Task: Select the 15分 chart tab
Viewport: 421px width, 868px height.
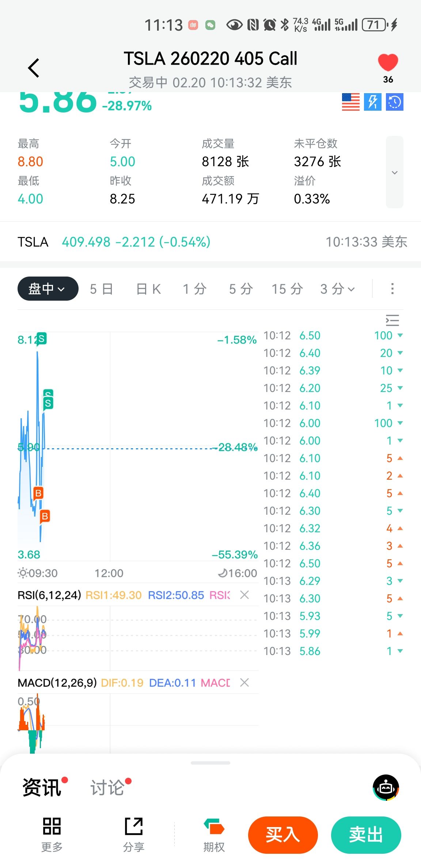Action: pos(287,289)
